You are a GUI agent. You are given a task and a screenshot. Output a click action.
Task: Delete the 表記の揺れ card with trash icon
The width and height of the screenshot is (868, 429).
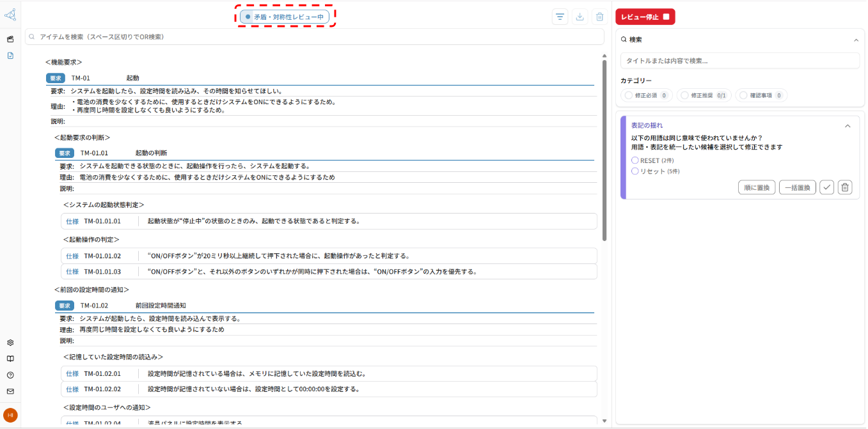[x=845, y=187]
